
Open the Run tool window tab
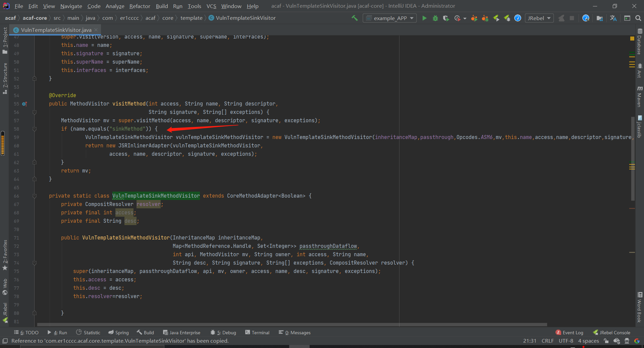57,333
